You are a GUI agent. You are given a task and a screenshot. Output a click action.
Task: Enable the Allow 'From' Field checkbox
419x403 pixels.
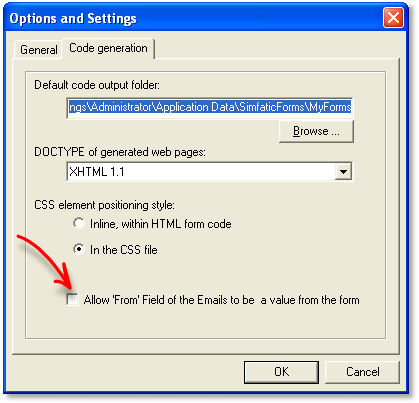pos(72,299)
